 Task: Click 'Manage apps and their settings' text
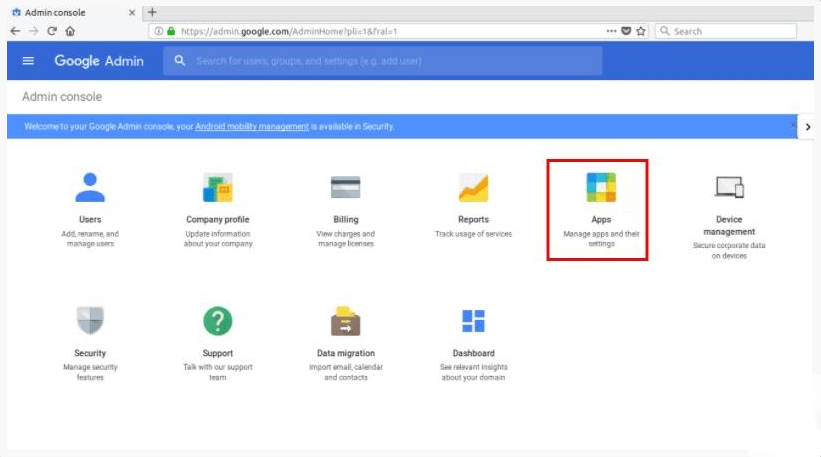pyautogui.click(x=601, y=239)
